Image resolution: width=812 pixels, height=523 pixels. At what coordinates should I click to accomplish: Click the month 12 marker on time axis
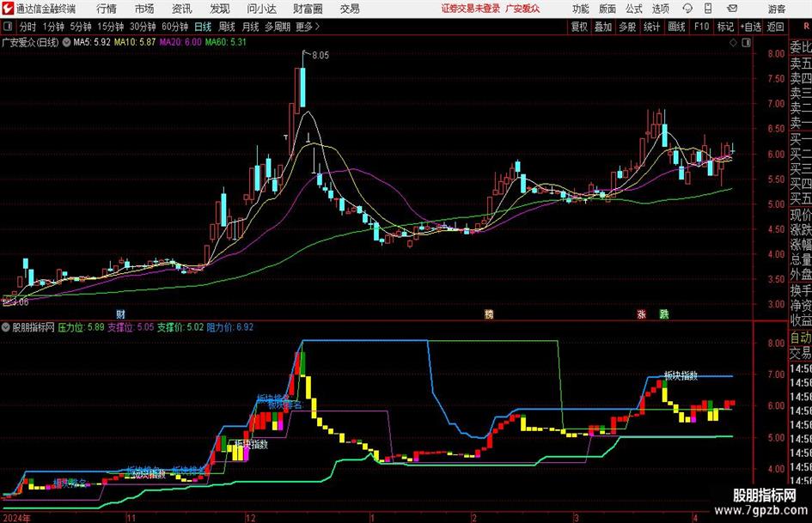[x=250, y=518]
